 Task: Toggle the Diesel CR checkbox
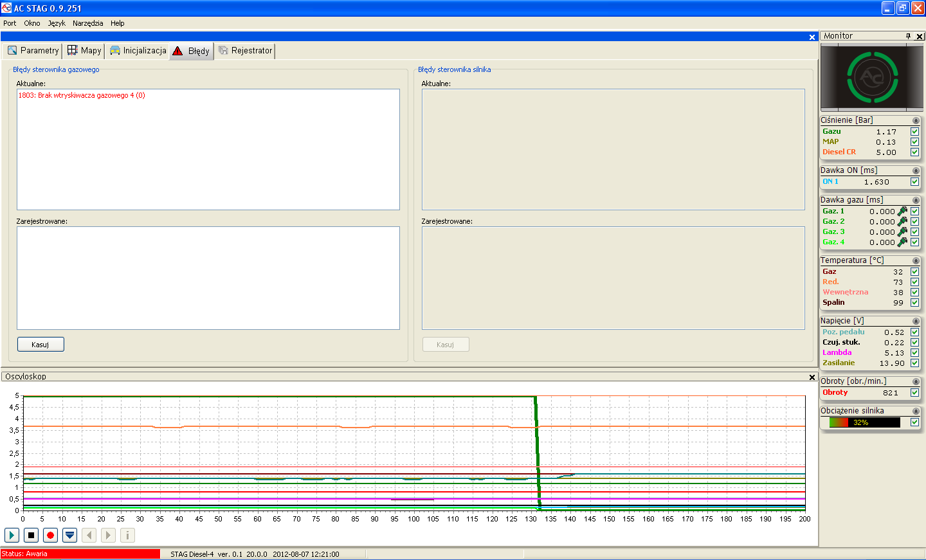(x=914, y=152)
